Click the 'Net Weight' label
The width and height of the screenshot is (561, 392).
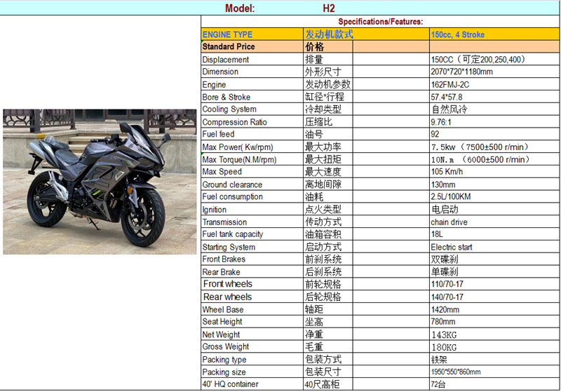coord(221,334)
